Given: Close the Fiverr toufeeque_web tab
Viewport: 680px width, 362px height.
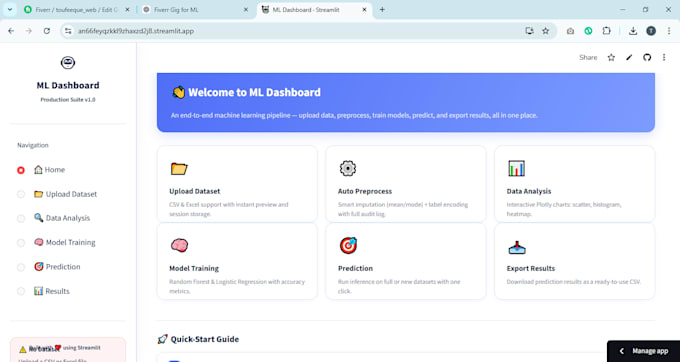Looking at the screenshot, I should coord(128,10).
